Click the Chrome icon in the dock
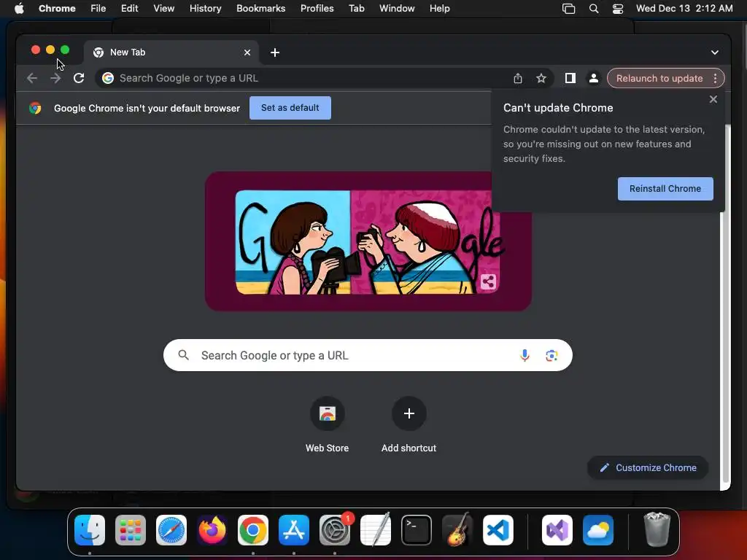Viewport: 747px width, 560px height. tap(253, 530)
